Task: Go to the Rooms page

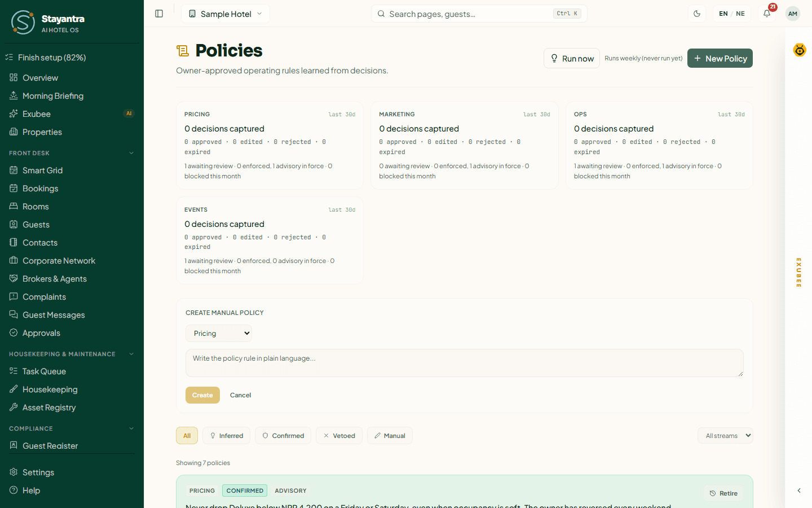Action: click(72, 207)
